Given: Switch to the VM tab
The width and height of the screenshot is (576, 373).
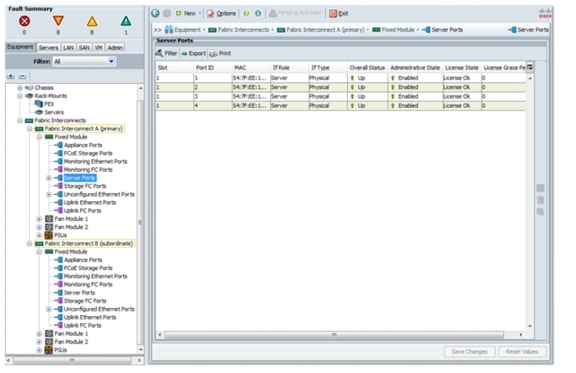Looking at the screenshot, I should click(98, 47).
